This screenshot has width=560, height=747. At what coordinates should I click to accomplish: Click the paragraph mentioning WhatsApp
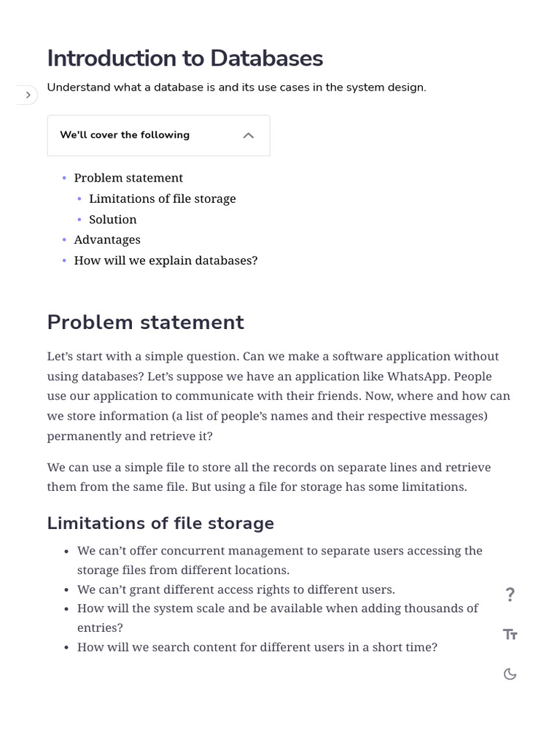tap(279, 396)
